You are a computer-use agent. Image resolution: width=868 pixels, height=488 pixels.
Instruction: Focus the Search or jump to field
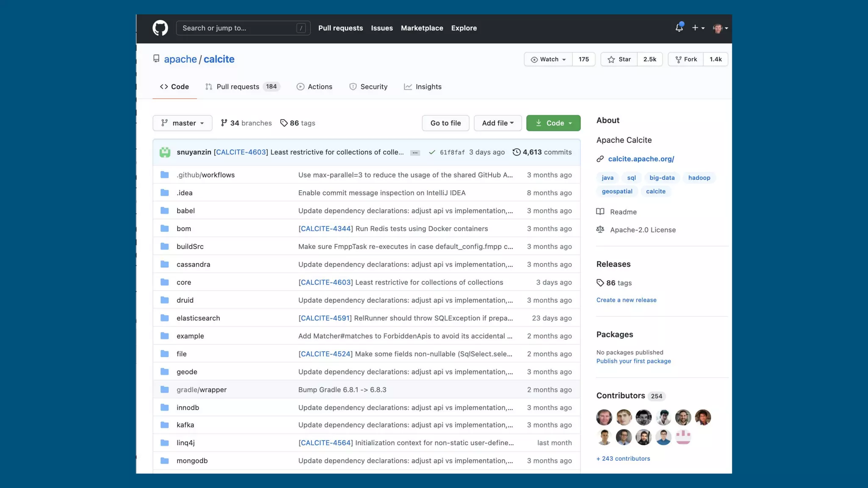tap(237, 28)
